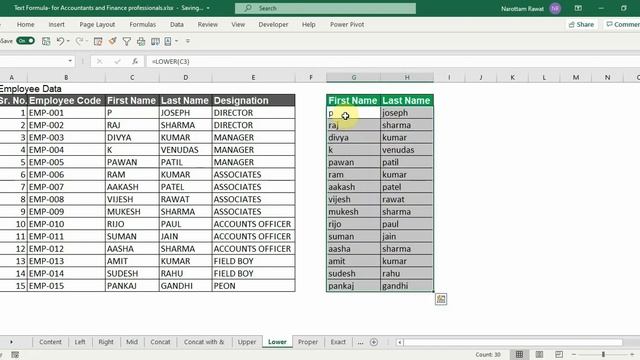Click the Quick Analysis icon below selection

pos(441,299)
